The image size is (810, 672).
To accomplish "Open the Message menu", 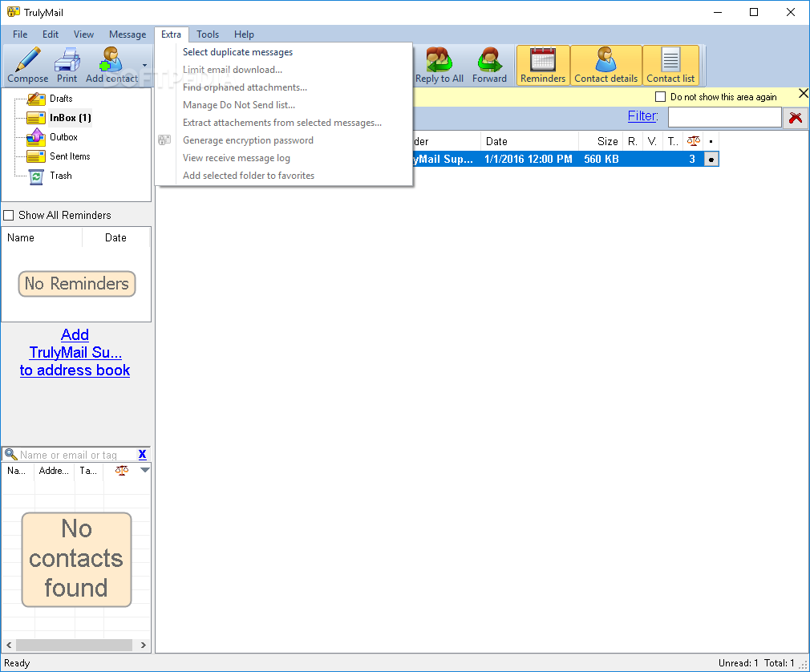I will point(127,34).
